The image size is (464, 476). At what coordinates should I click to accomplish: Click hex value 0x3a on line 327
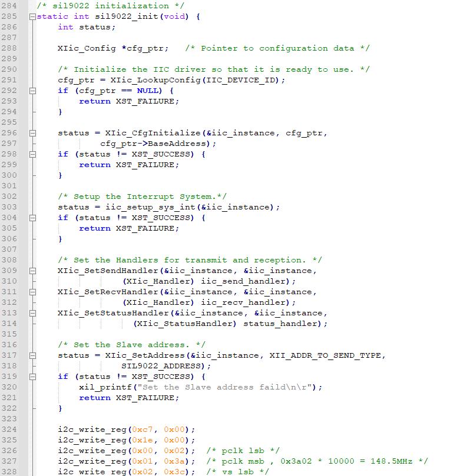pyautogui.click(x=174, y=461)
